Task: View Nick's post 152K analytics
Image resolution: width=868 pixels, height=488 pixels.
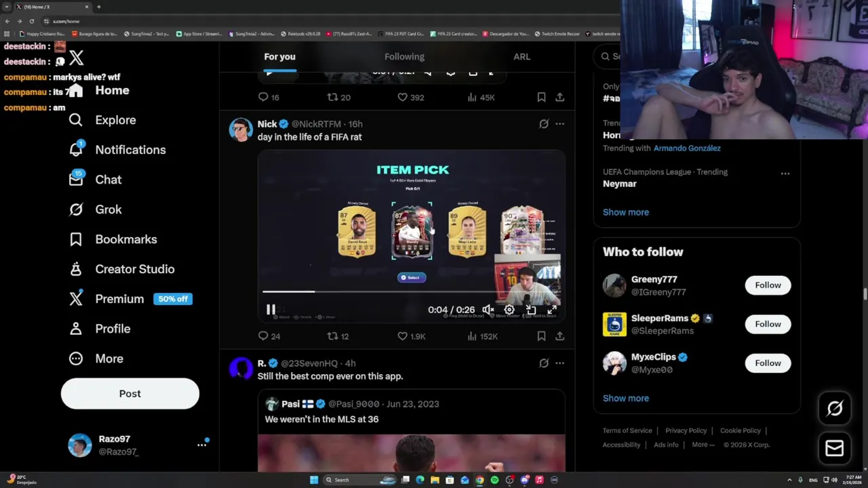Action: (x=482, y=336)
